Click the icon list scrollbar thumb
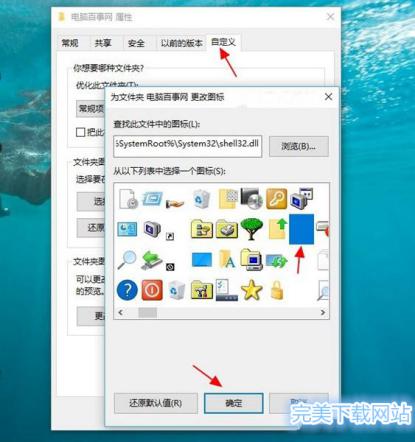415x442 pixels. (147, 312)
